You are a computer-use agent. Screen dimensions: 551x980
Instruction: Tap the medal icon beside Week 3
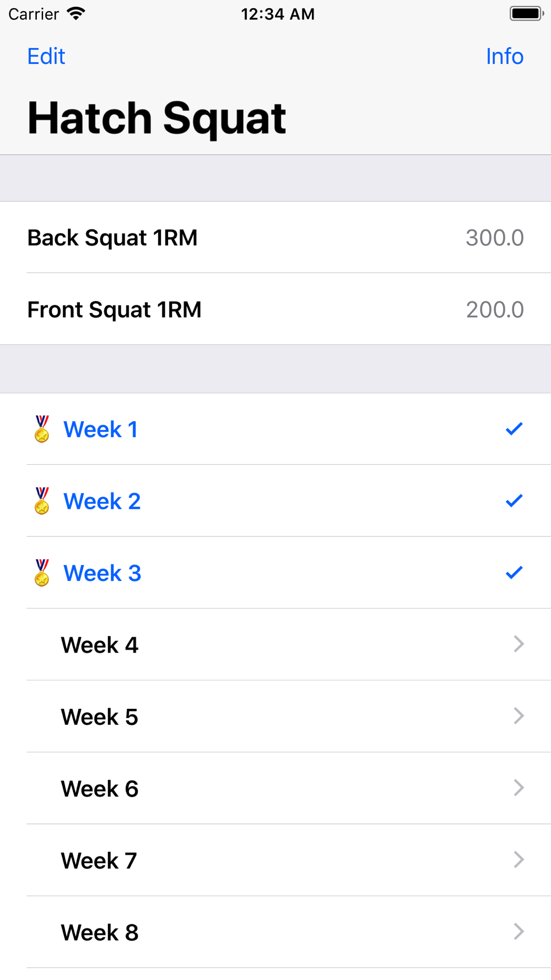[42, 573]
